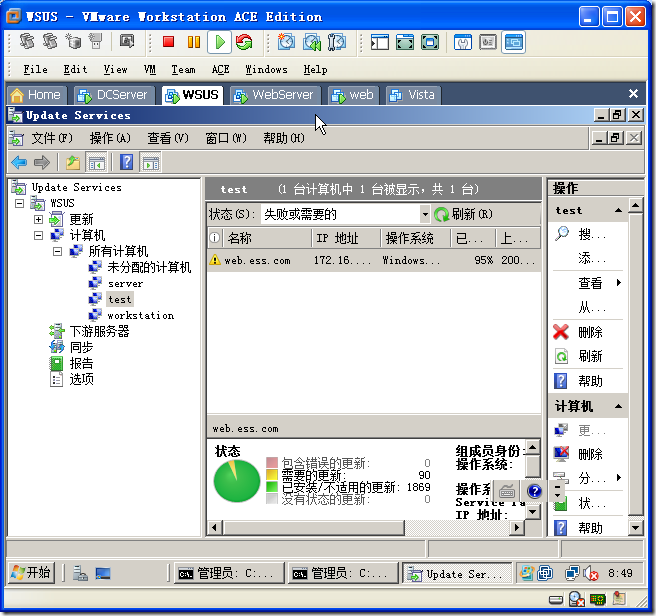Image resolution: width=656 pixels, height=616 pixels.
Task: Open the 状态 filter dropdown
Action: pyautogui.click(x=425, y=214)
